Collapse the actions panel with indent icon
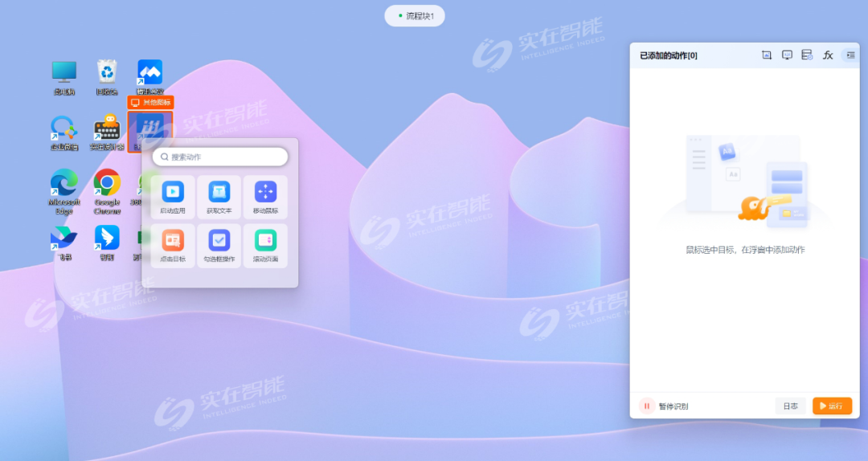Image resolution: width=868 pixels, height=461 pixels. click(850, 55)
